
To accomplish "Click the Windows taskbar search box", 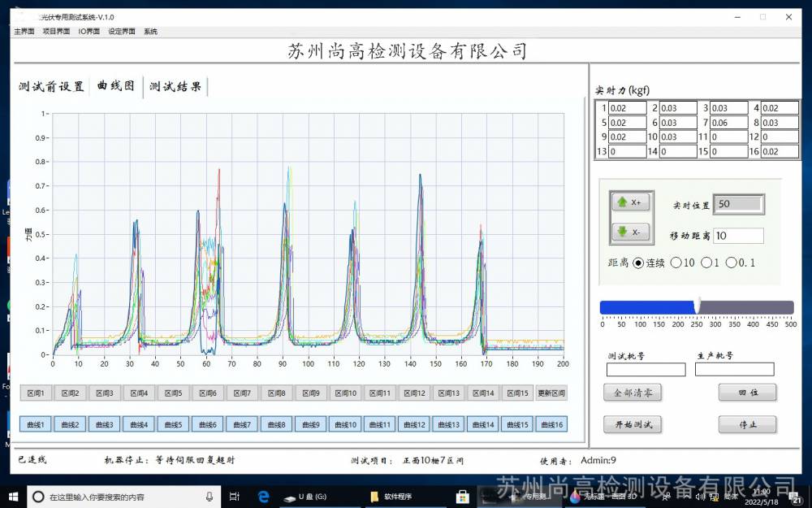I will pyautogui.click(x=123, y=497).
